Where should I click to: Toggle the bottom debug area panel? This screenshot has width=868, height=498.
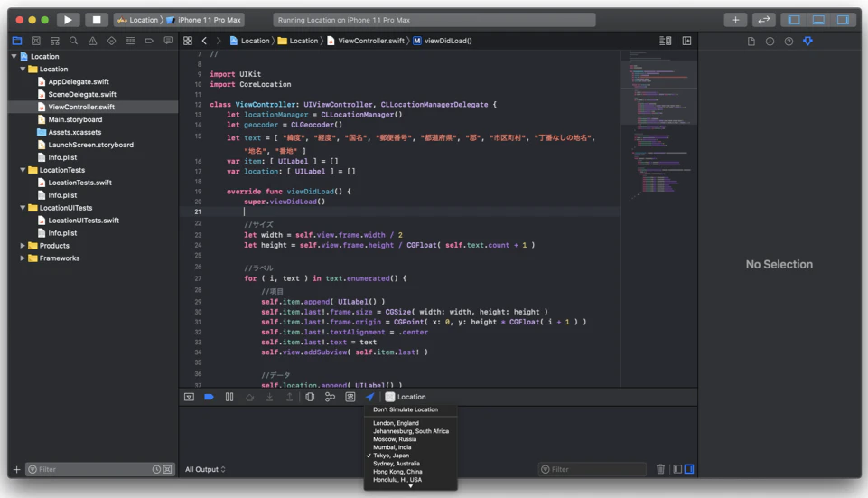click(x=818, y=20)
